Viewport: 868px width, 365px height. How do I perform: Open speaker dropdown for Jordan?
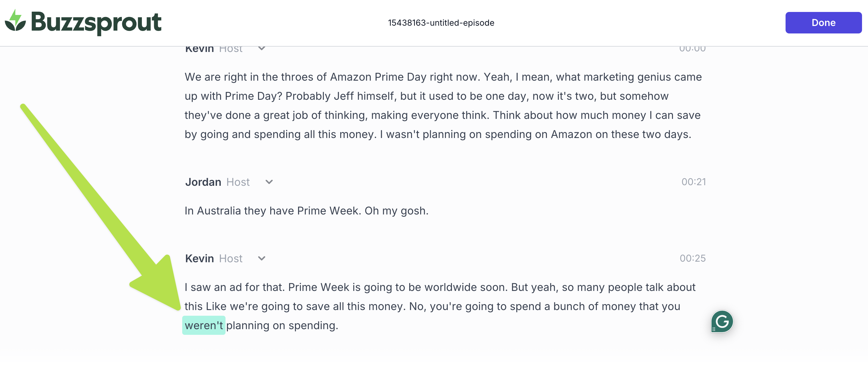[x=269, y=182]
